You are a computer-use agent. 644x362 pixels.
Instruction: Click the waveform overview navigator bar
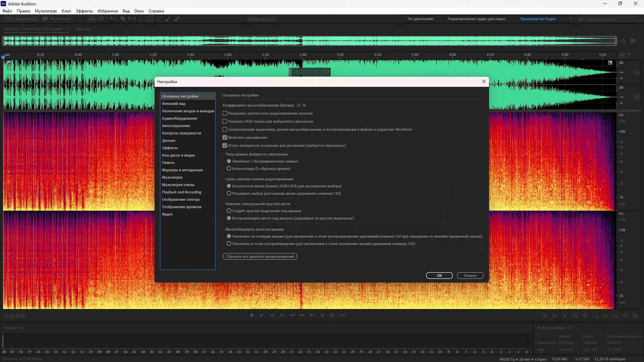point(309,41)
